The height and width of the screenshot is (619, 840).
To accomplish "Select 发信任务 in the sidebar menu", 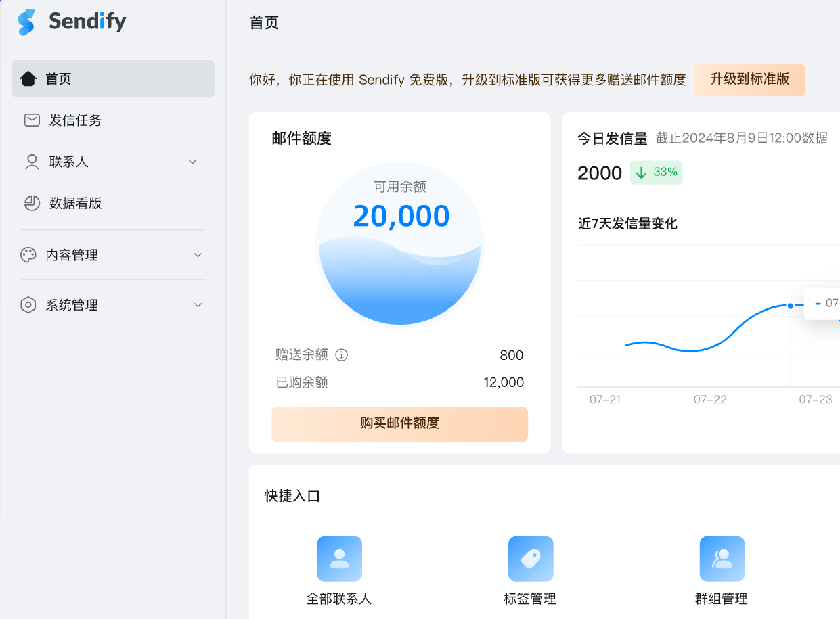I will [76, 120].
